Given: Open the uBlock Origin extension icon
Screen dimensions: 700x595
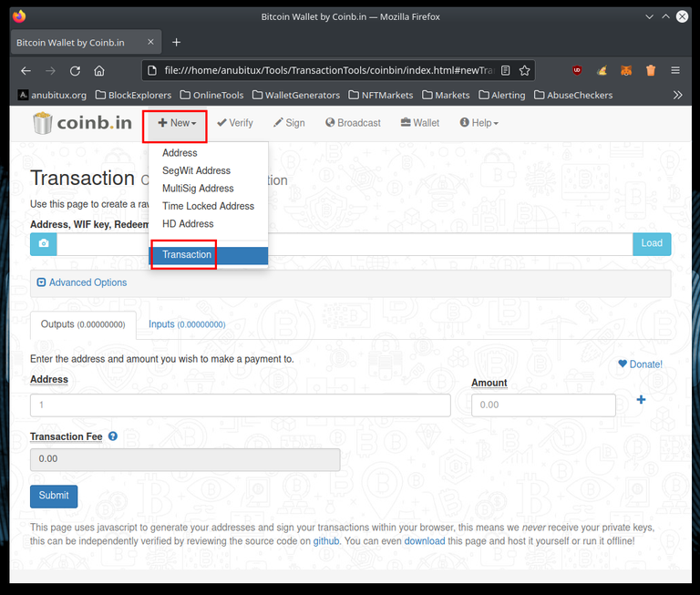Looking at the screenshot, I should coord(577,70).
